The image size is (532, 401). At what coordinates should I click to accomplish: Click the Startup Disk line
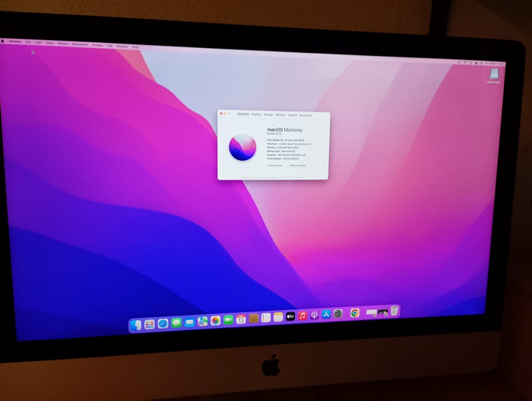click(281, 151)
